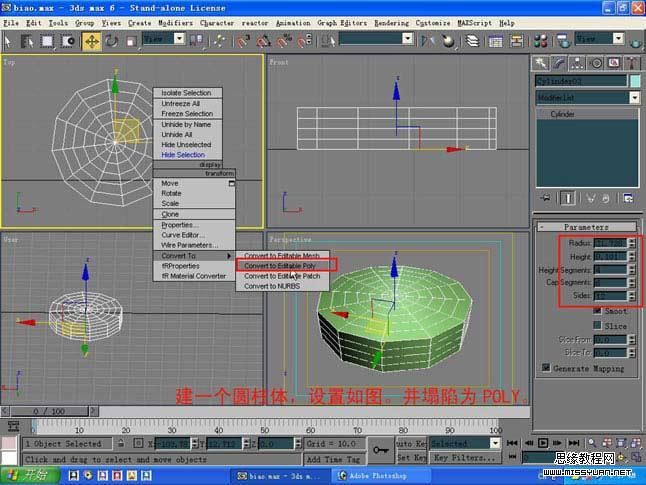Choose Rectangular Selection Region tool
This screenshot has height=485, width=646.
point(47,41)
